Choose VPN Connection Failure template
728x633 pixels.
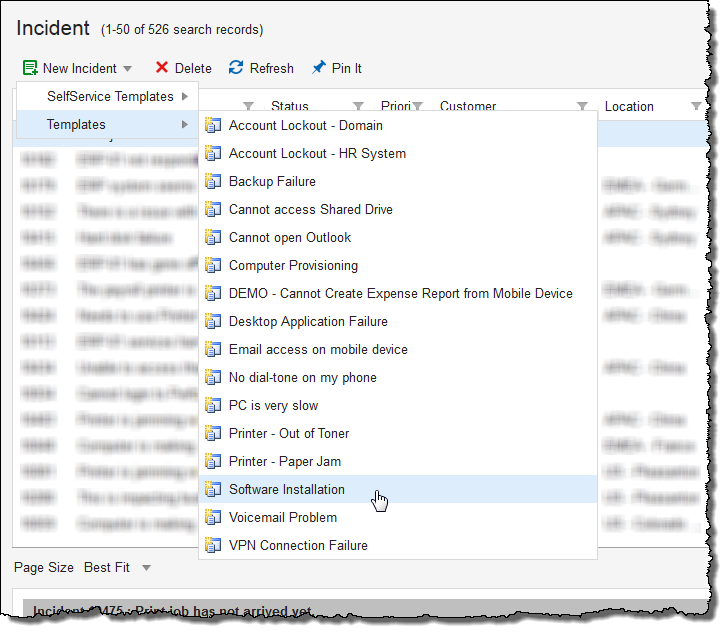coord(398,545)
